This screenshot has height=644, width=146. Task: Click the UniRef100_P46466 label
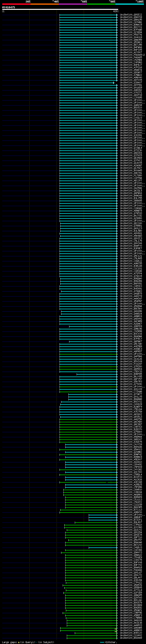(131, 570)
